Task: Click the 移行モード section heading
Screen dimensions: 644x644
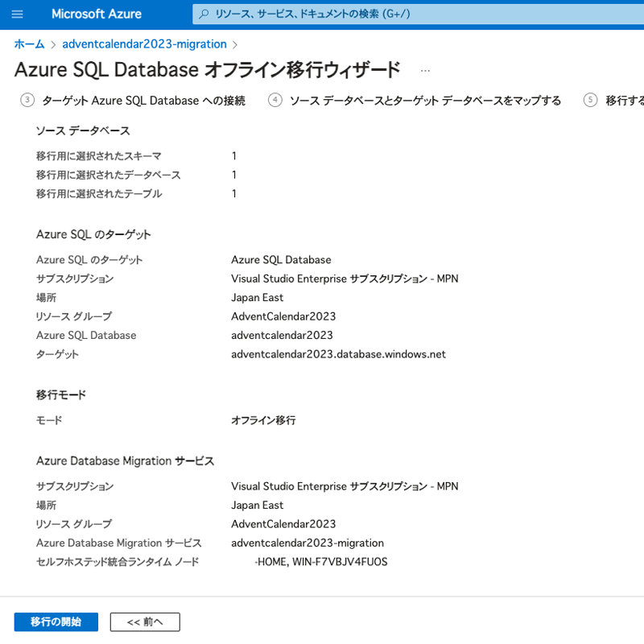Action: [61, 395]
